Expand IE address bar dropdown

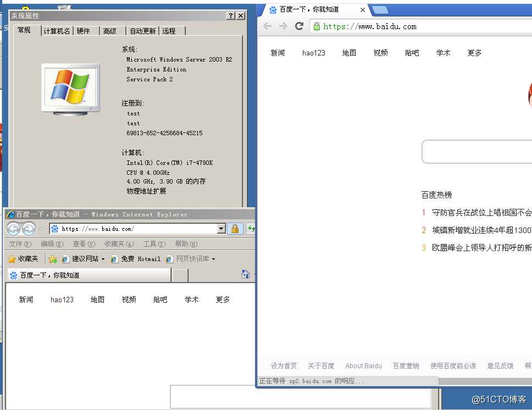(x=221, y=229)
